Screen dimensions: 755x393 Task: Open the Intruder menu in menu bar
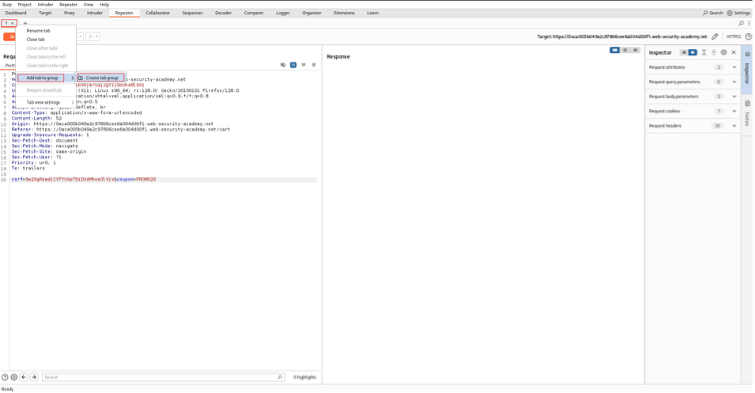click(x=45, y=4)
